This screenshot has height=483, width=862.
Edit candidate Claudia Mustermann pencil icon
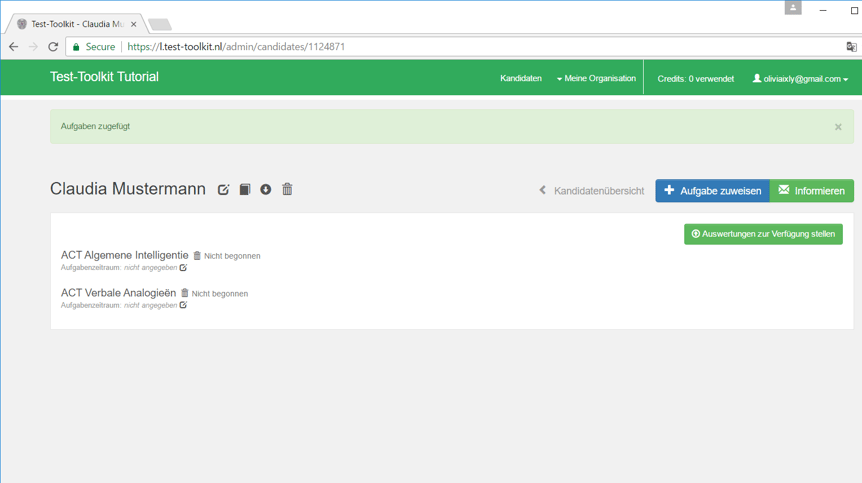pos(223,190)
